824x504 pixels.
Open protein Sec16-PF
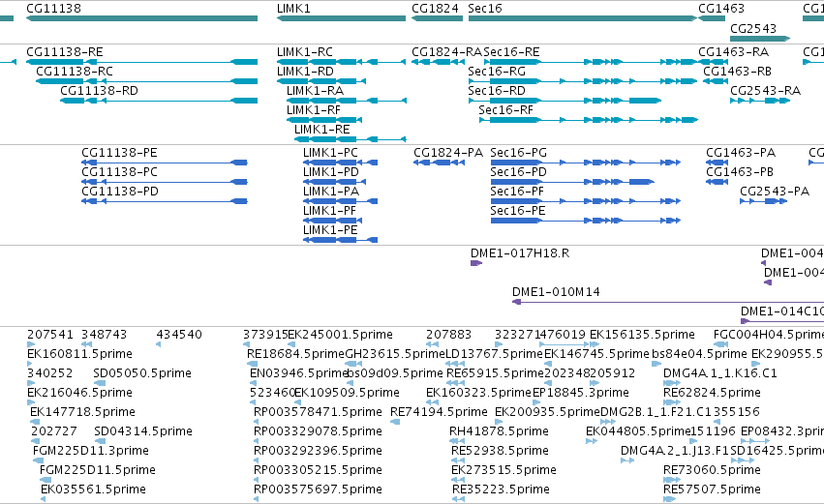(x=517, y=192)
